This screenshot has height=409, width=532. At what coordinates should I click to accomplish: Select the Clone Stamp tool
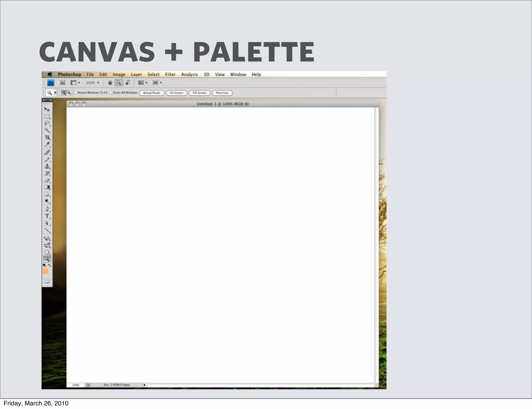[x=47, y=167]
